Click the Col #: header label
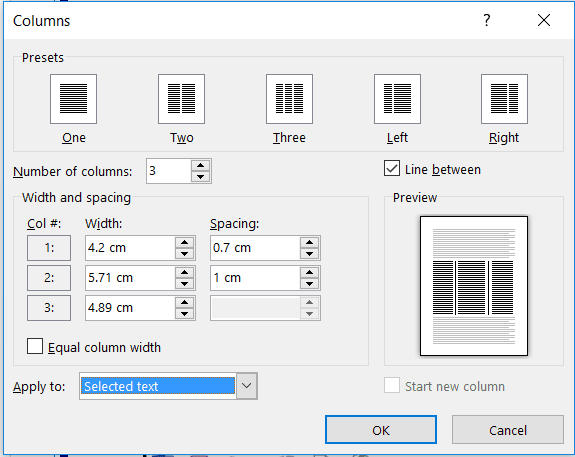This screenshot has height=457, width=575. point(44,223)
